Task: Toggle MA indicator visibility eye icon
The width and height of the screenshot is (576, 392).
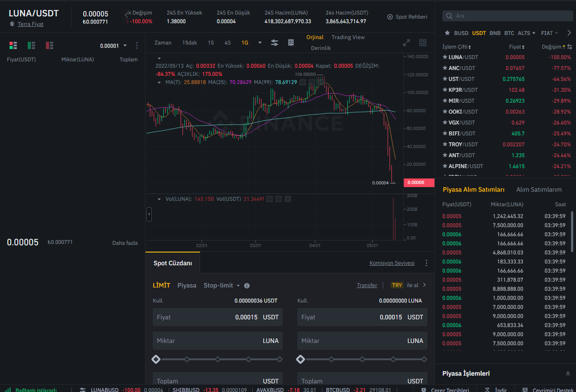Action: (303, 82)
